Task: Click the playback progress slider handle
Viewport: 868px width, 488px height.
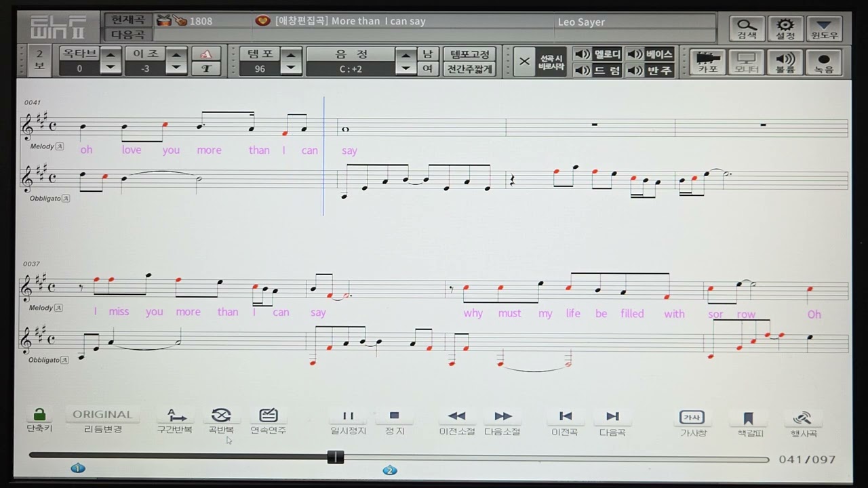Action: (x=336, y=457)
